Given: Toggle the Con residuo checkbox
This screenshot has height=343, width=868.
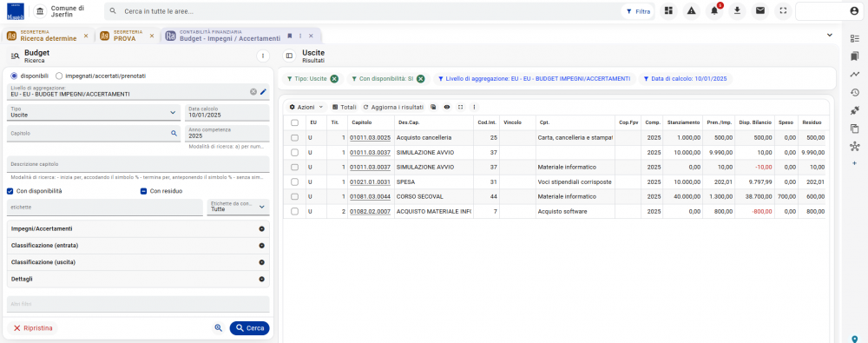Looking at the screenshot, I should (x=143, y=191).
